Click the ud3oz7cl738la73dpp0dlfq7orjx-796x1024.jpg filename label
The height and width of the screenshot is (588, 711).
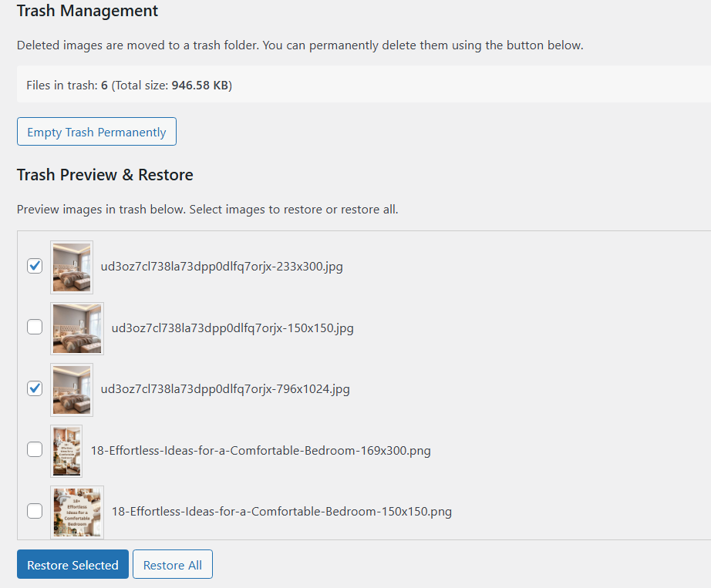tap(225, 389)
